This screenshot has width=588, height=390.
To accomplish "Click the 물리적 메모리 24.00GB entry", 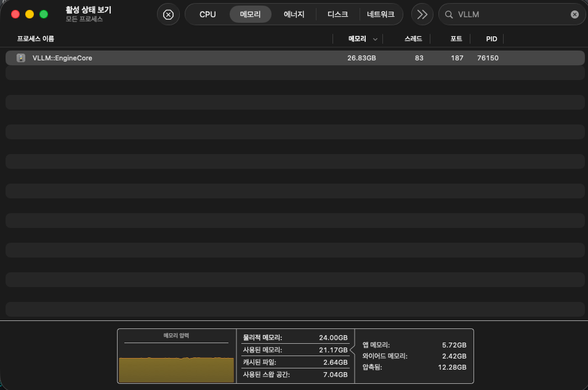I will (295, 338).
